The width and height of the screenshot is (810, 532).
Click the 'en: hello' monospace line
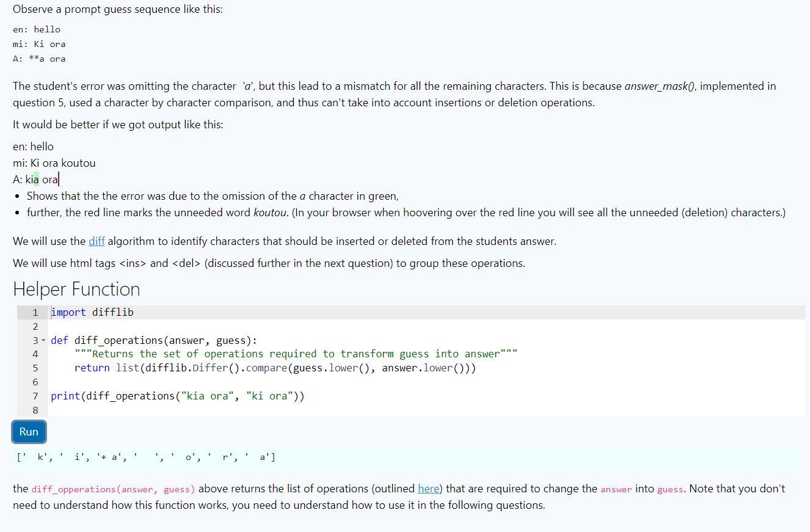tap(37, 29)
